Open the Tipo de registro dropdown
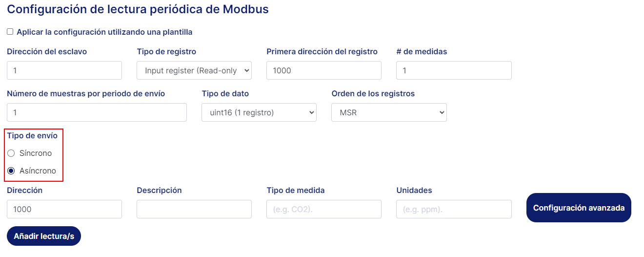The image size is (644, 257). [x=194, y=70]
